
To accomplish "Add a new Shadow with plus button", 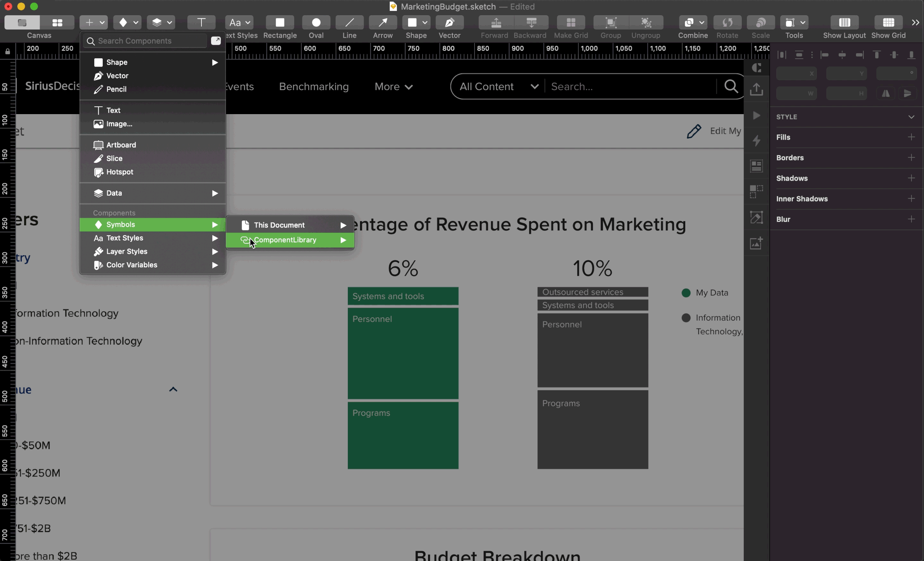I will click(x=911, y=178).
